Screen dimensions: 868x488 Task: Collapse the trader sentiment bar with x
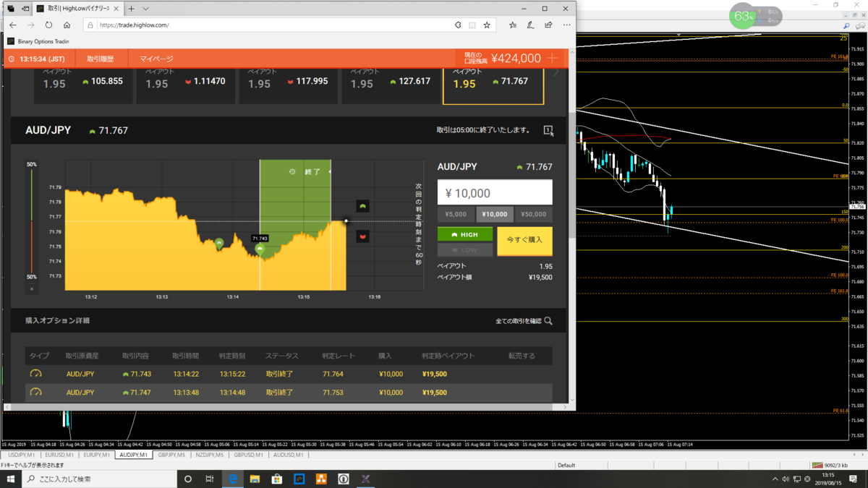[31, 288]
